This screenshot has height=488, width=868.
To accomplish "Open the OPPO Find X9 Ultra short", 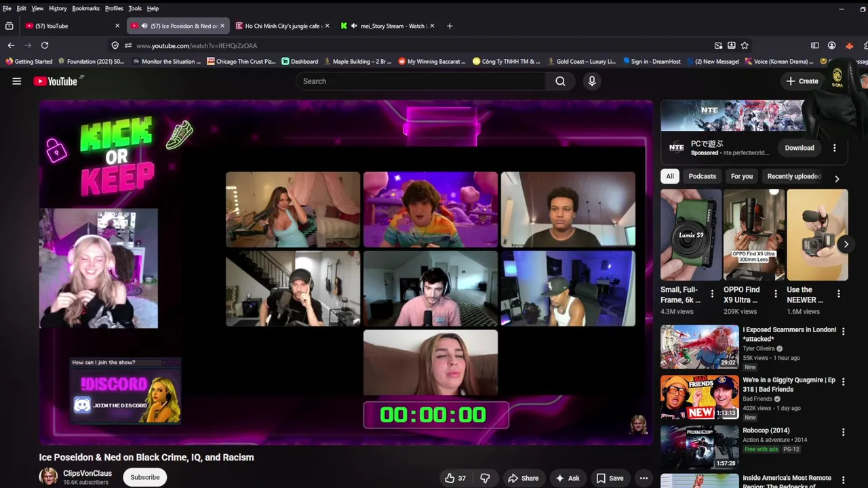I will pyautogui.click(x=754, y=235).
